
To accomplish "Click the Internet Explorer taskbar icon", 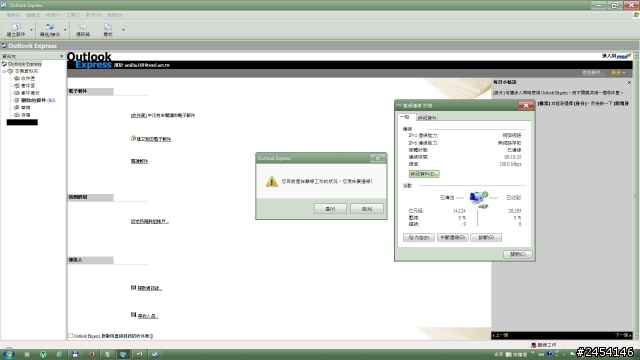I will pyautogui.click(x=59, y=354).
